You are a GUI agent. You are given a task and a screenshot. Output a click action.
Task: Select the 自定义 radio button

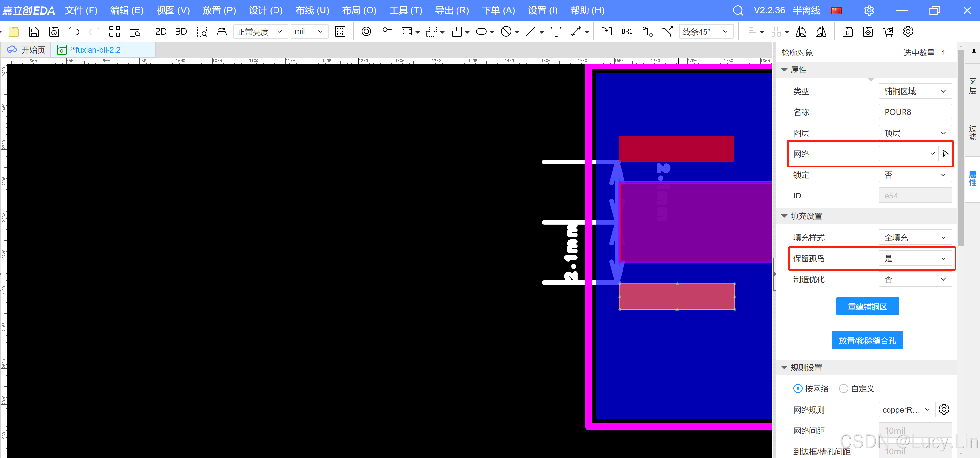point(843,388)
